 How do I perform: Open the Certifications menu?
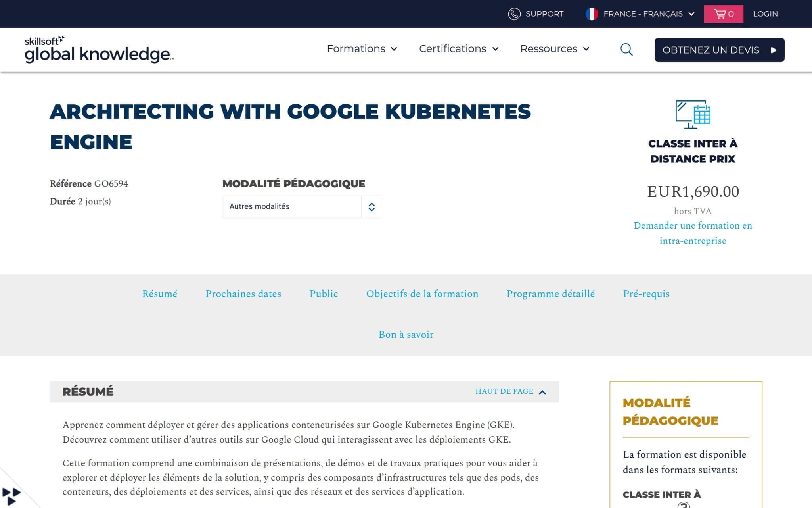tap(459, 49)
